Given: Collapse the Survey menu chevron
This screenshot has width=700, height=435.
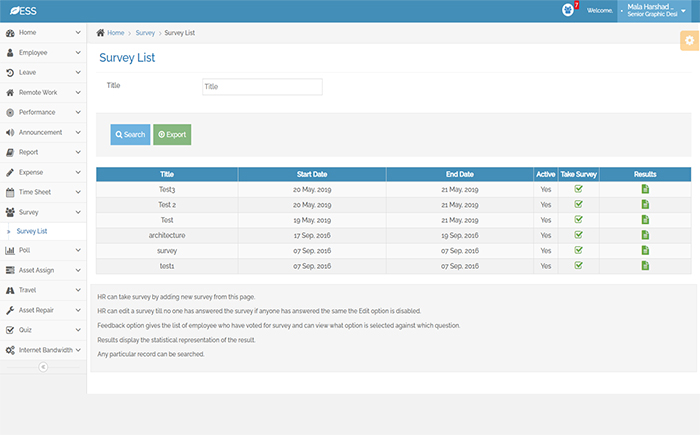Looking at the screenshot, I should [78, 212].
